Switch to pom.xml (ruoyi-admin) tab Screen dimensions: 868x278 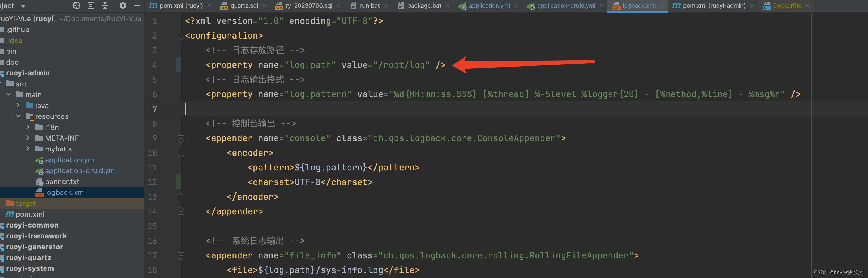pos(714,6)
